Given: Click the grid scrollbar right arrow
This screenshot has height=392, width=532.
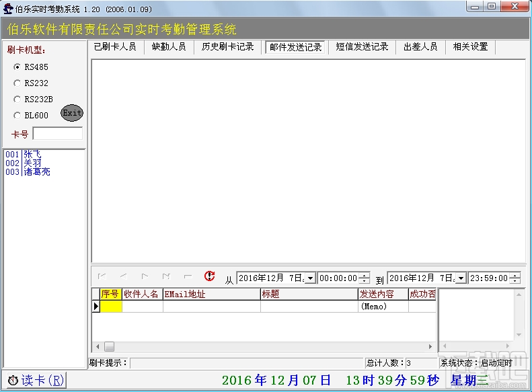Looking at the screenshot, I should coord(430,346).
